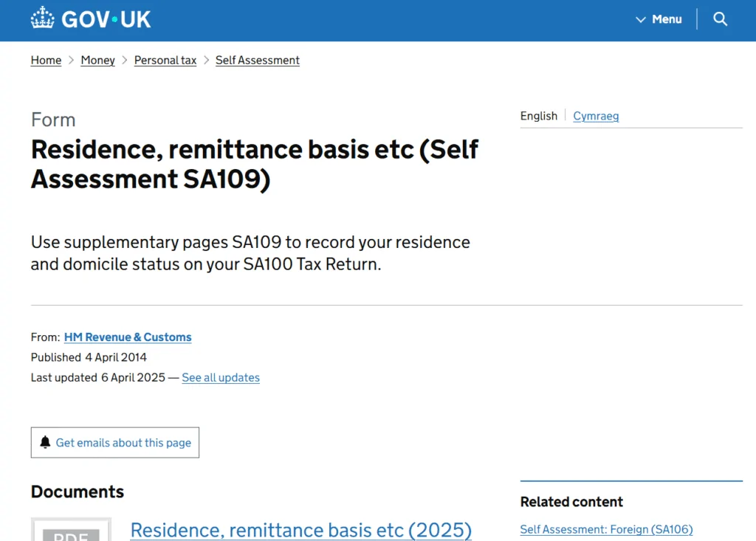Open the HM Revenue & Customs link
The height and width of the screenshot is (541, 756).
pos(128,337)
